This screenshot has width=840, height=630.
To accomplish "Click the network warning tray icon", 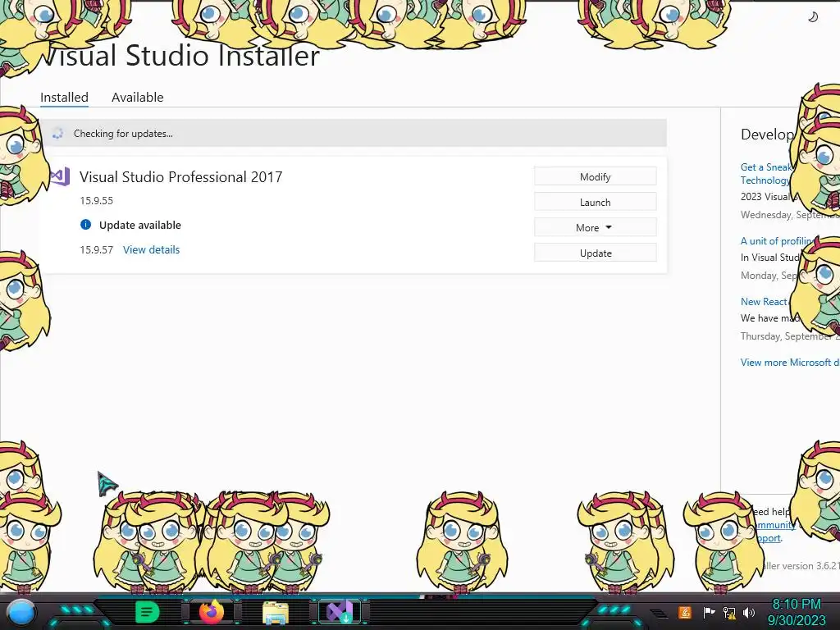I will pos(729,612).
